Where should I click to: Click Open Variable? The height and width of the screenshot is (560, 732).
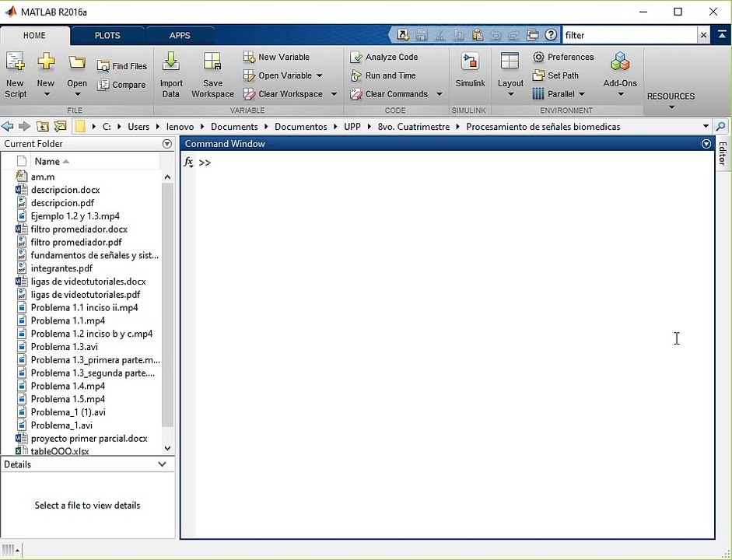pyautogui.click(x=278, y=75)
